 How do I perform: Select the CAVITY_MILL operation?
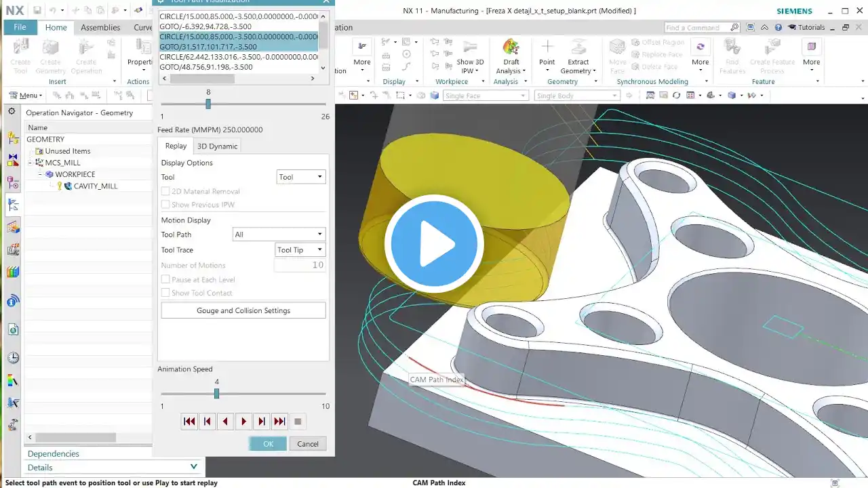tap(96, 186)
